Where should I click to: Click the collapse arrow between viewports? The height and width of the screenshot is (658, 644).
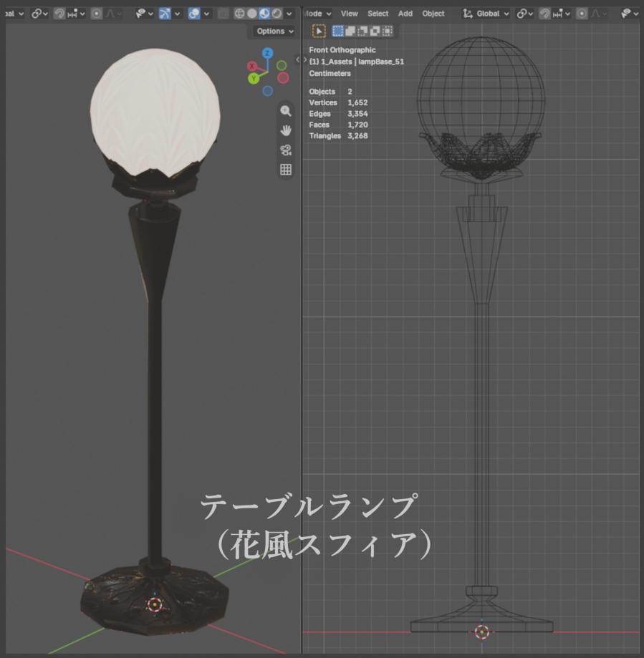click(x=298, y=59)
